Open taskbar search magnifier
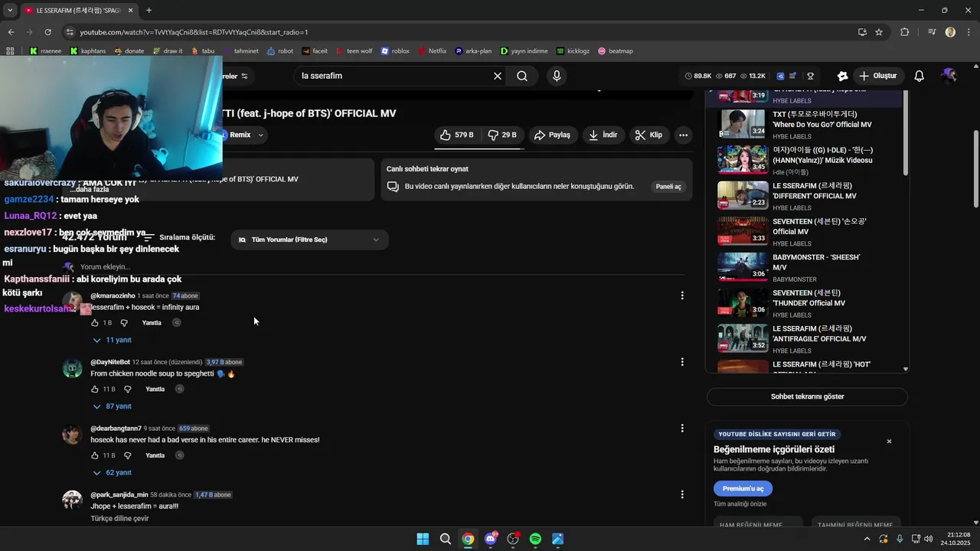The height and width of the screenshot is (551, 980). pyautogui.click(x=446, y=539)
